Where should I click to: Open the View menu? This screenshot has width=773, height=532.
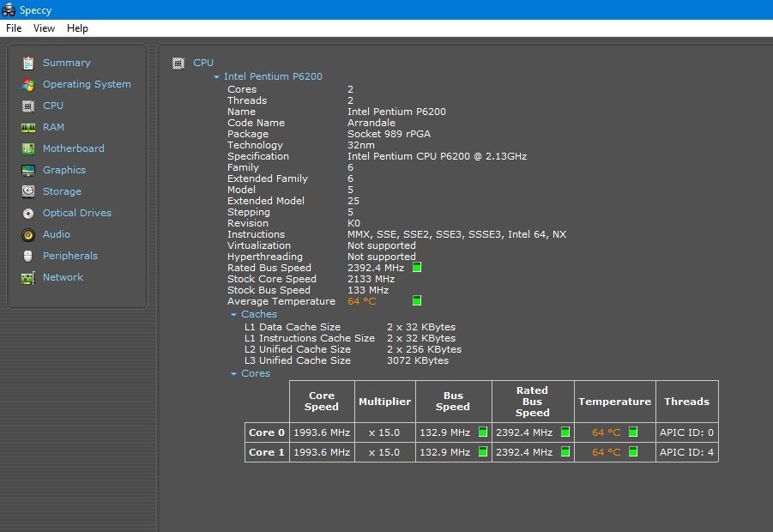pyautogui.click(x=44, y=28)
